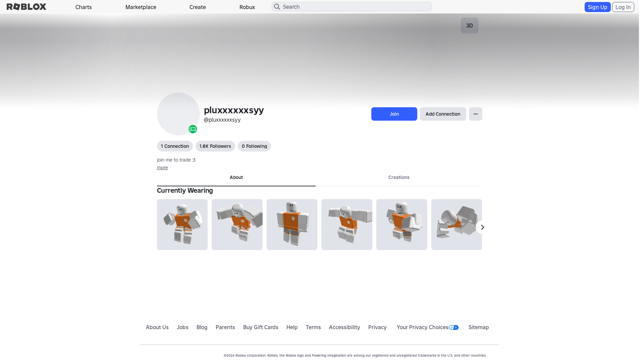
Task: Open the About Us footer link
Action: (157, 327)
